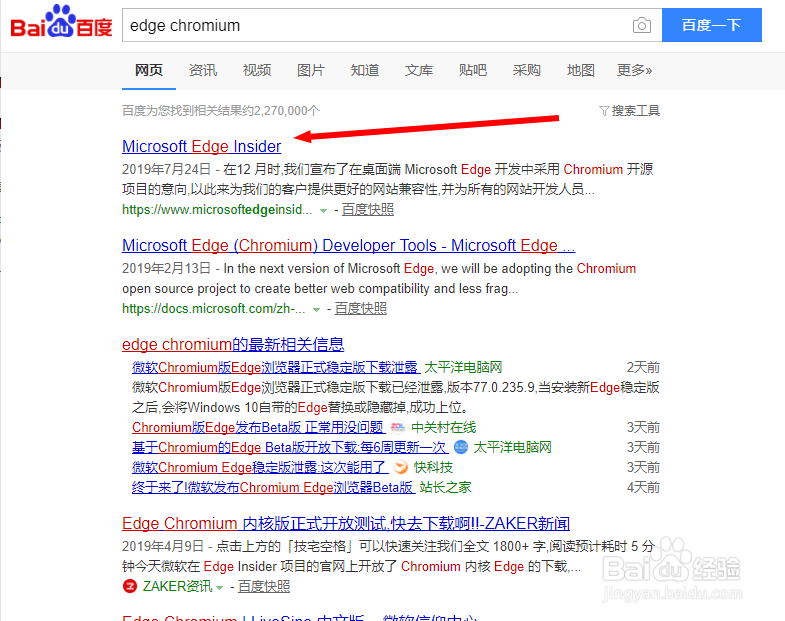The image size is (785, 621).
Task: Click the blue 太平洋电脑网 source icon
Action: click(461, 447)
